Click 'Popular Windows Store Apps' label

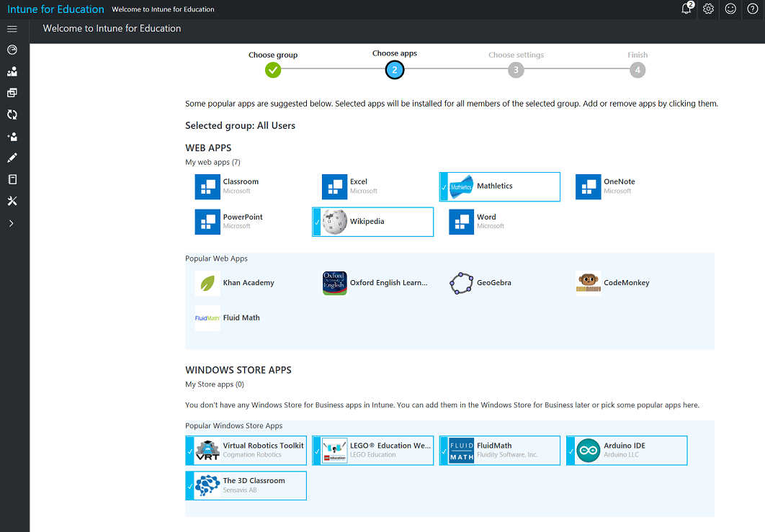click(x=233, y=425)
